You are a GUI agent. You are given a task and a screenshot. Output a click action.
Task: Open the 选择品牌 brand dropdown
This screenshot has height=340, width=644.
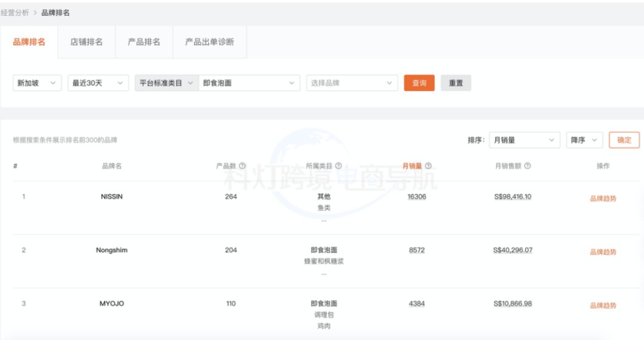point(352,83)
